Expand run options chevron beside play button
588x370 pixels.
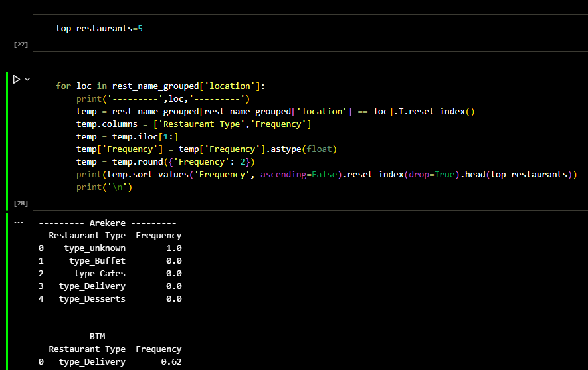coord(27,79)
